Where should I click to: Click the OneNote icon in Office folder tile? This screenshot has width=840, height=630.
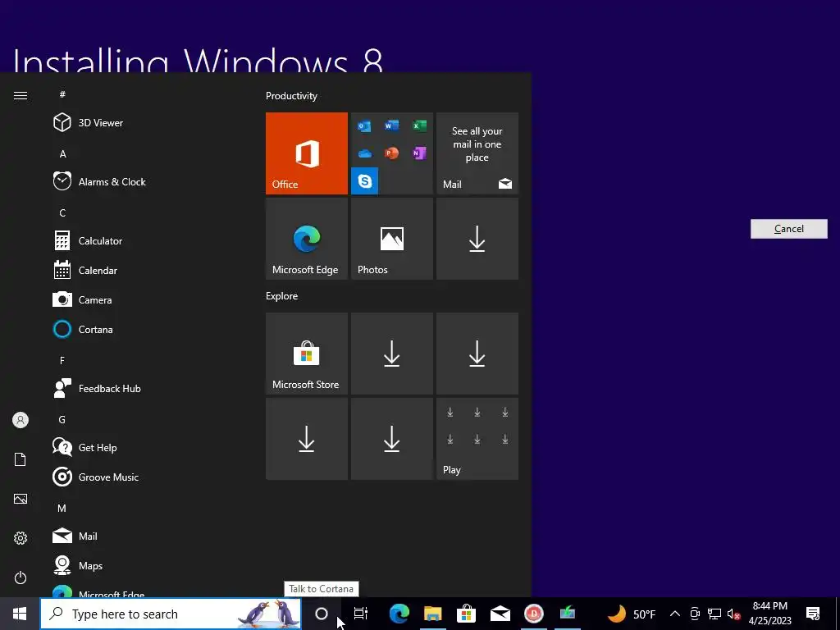click(419, 153)
